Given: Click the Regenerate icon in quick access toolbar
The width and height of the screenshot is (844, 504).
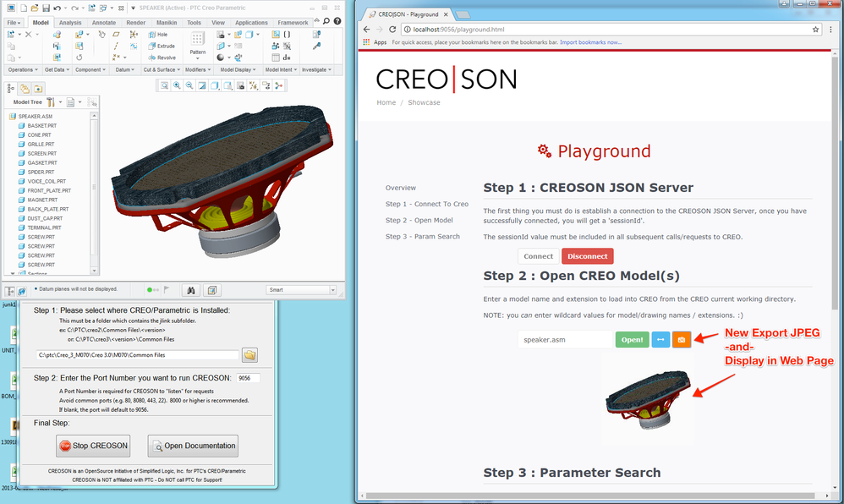Looking at the screenshot, I should pos(91,8).
